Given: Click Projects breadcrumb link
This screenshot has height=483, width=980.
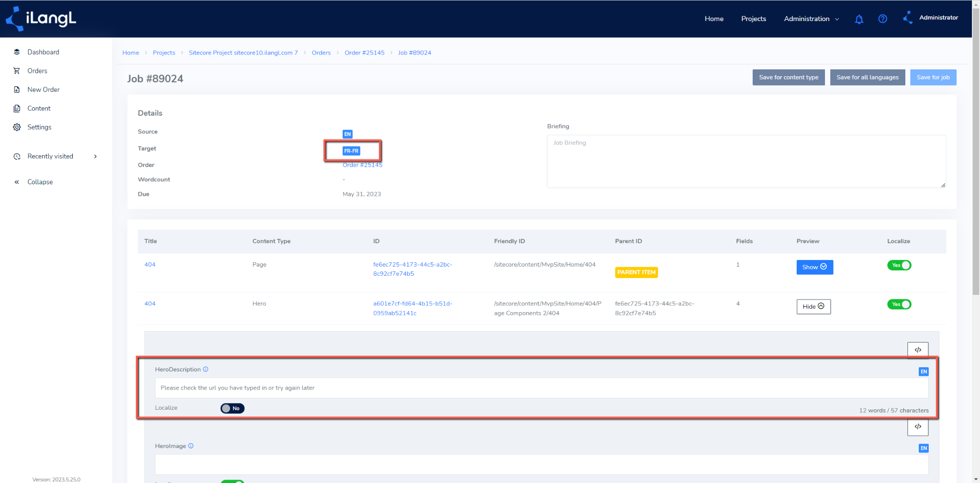Looking at the screenshot, I should coord(164,53).
